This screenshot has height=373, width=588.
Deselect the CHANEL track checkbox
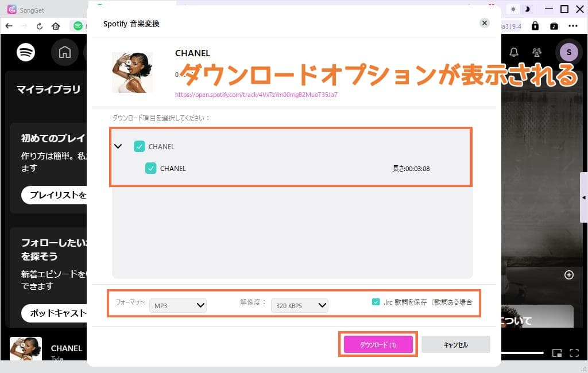tap(151, 168)
